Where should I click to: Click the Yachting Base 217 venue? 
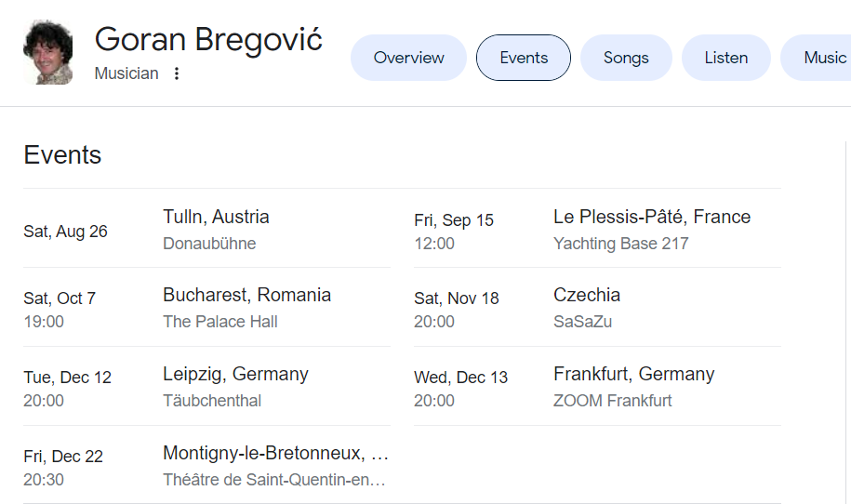[621, 244]
